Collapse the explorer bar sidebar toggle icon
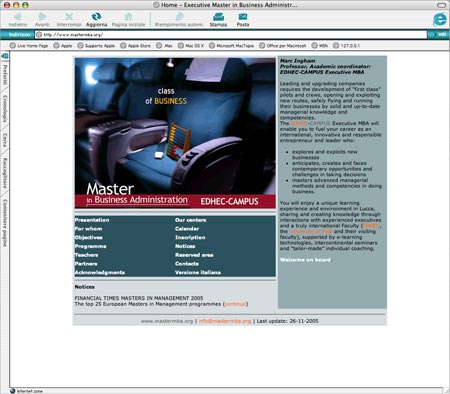 click(x=5, y=56)
